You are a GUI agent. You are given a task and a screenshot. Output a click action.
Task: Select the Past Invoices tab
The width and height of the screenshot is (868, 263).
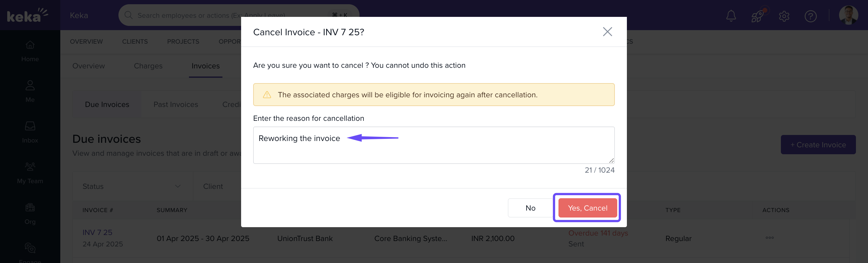click(175, 105)
